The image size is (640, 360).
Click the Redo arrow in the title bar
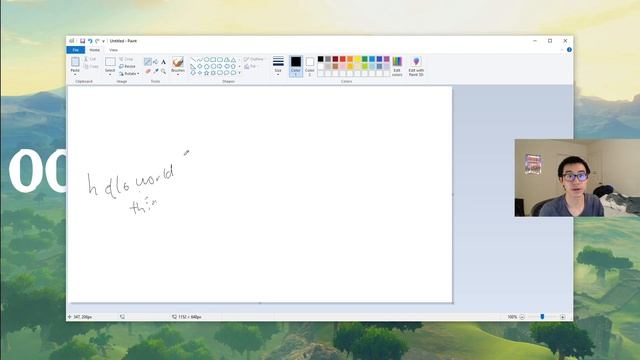point(97,41)
